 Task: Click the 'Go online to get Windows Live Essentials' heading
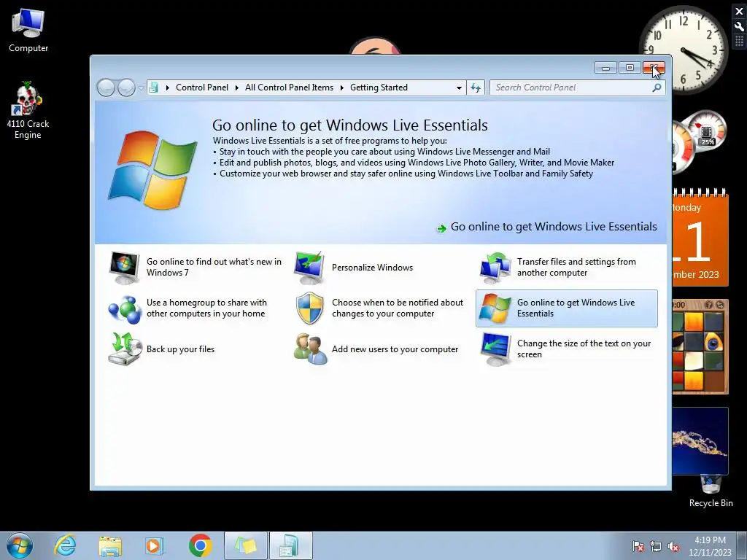click(x=349, y=125)
